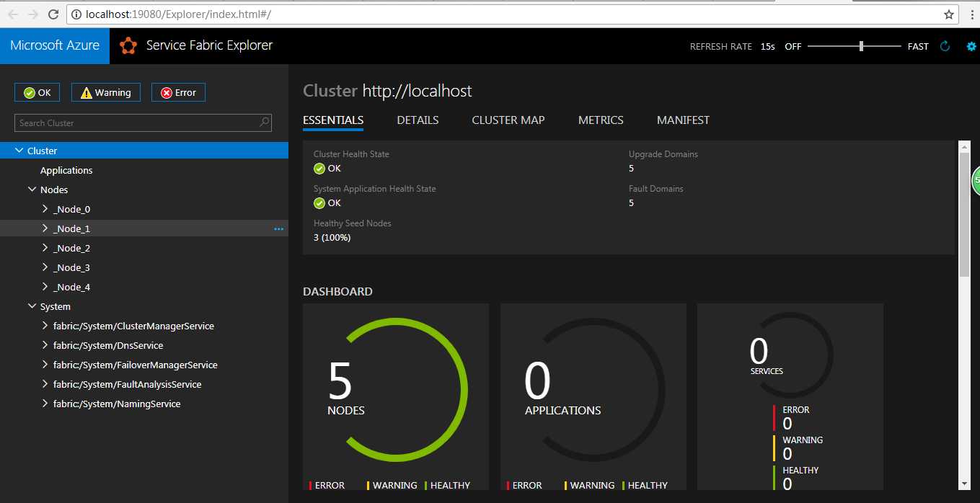Toggle the OK health filter

click(37, 92)
